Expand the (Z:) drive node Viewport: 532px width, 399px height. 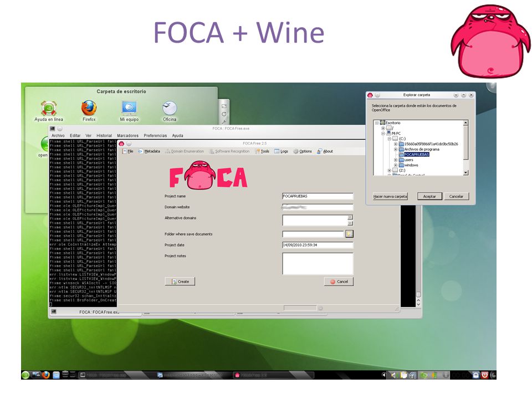pyautogui.click(x=390, y=170)
